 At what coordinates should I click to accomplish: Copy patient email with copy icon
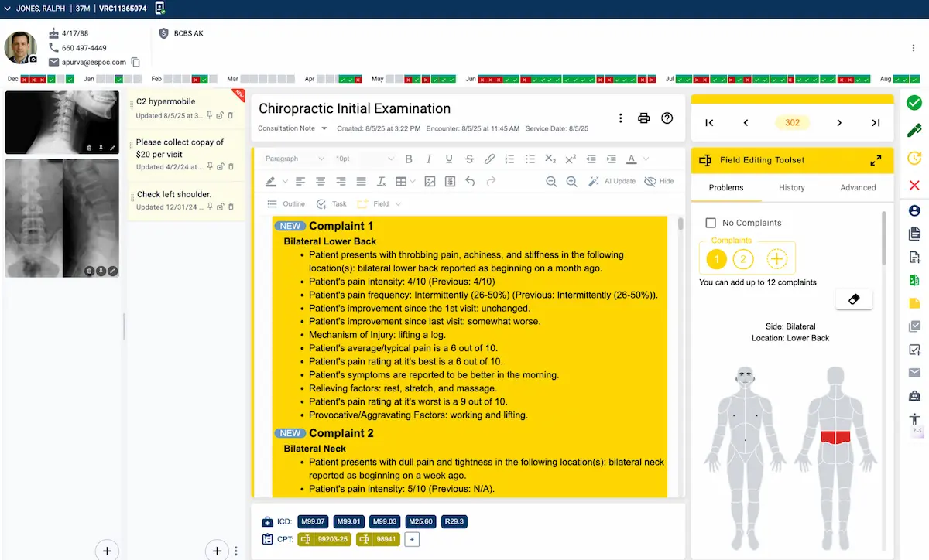click(x=135, y=62)
